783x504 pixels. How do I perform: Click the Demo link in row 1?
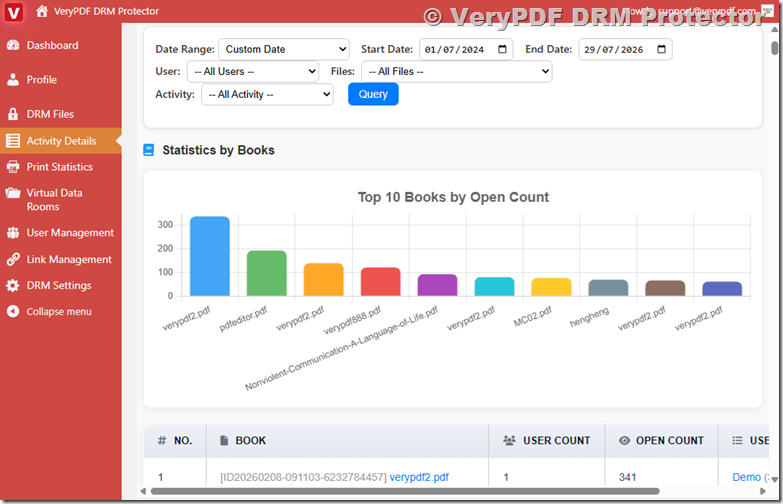click(746, 477)
